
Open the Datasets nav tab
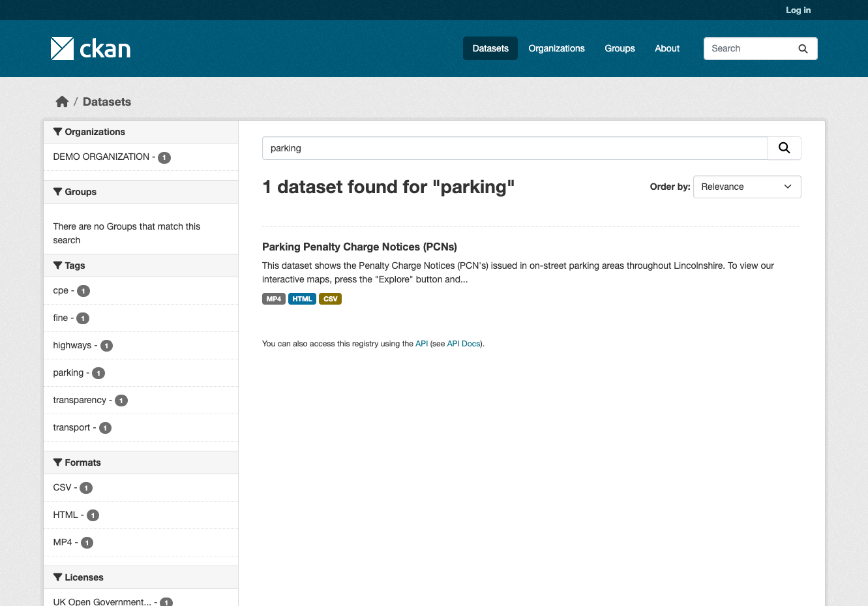[x=490, y=48]
